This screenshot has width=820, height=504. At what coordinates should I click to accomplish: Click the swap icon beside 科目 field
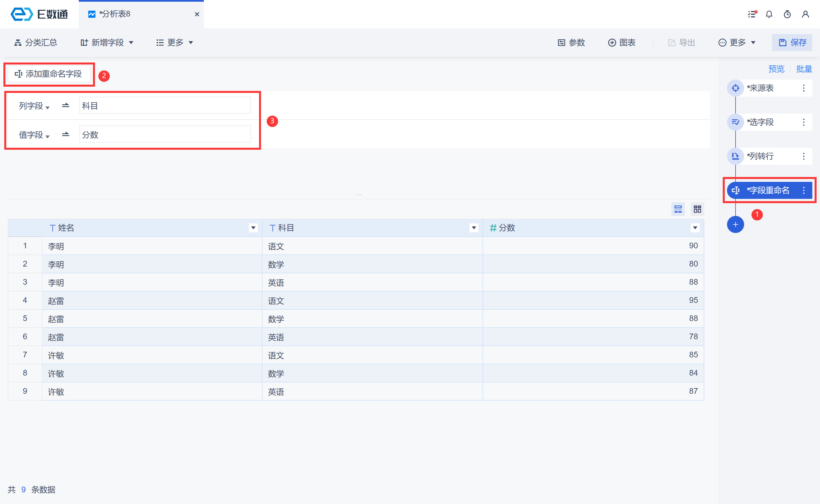[65, 106]
